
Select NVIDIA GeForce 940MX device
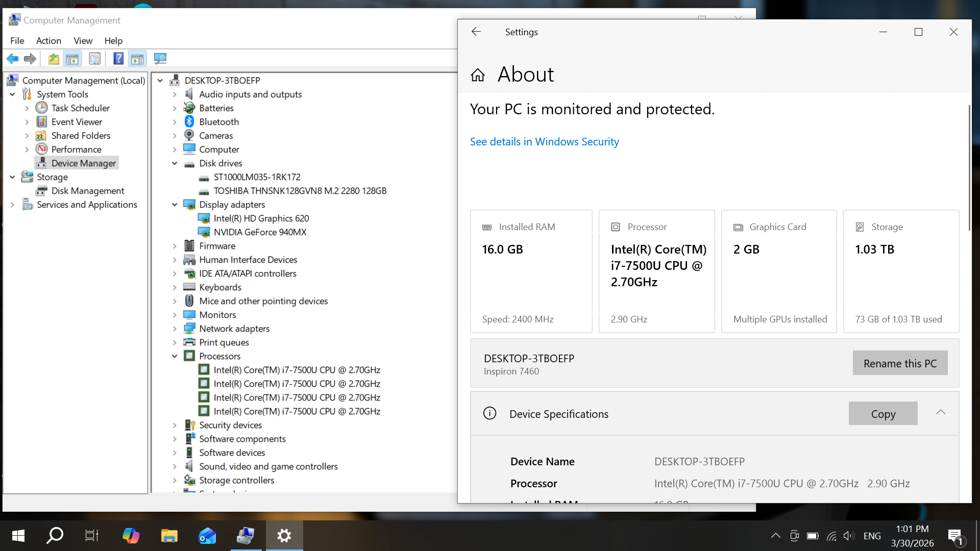(260, 232)
